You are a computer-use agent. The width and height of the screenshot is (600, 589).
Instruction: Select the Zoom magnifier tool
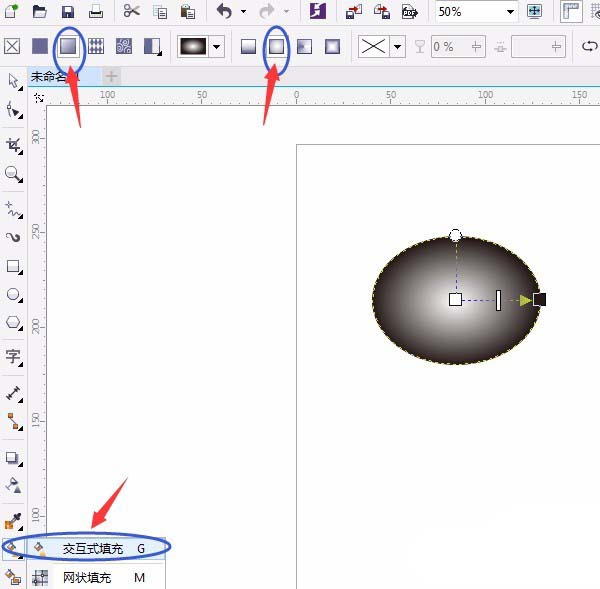[x=13, y=174]
